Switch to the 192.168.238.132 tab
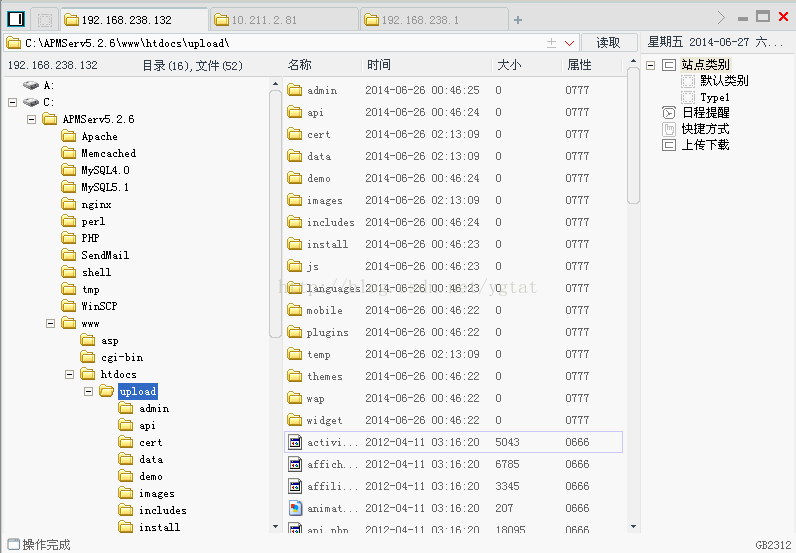The height and width of the screenshot is (553, 796). [x=135, y=20]
